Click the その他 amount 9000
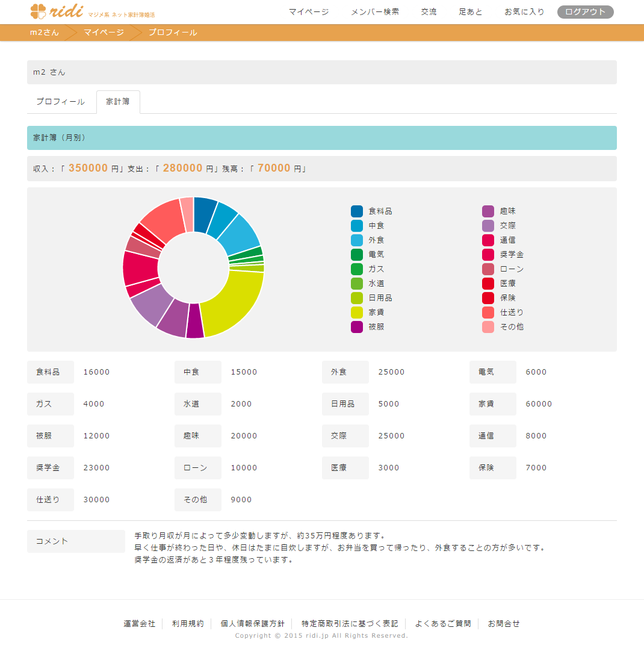The height and width of the screenshot is (660, 644). (241, 500)
